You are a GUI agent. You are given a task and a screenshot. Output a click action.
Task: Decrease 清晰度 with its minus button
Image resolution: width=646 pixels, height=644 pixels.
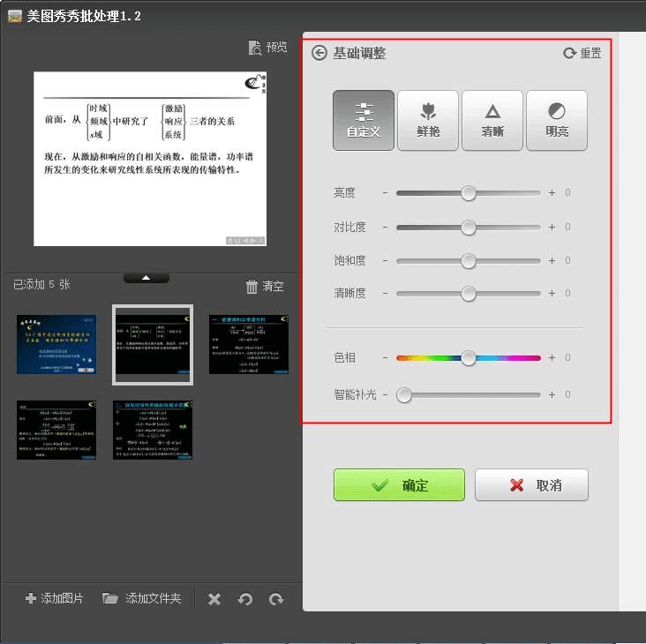coord(385,294)
